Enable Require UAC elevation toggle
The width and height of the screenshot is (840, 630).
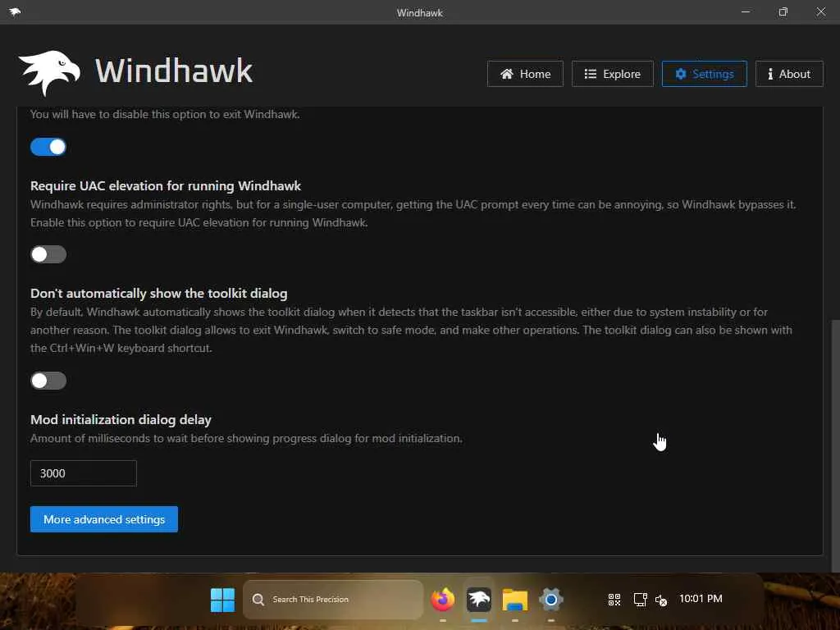[x=48, y=254]
